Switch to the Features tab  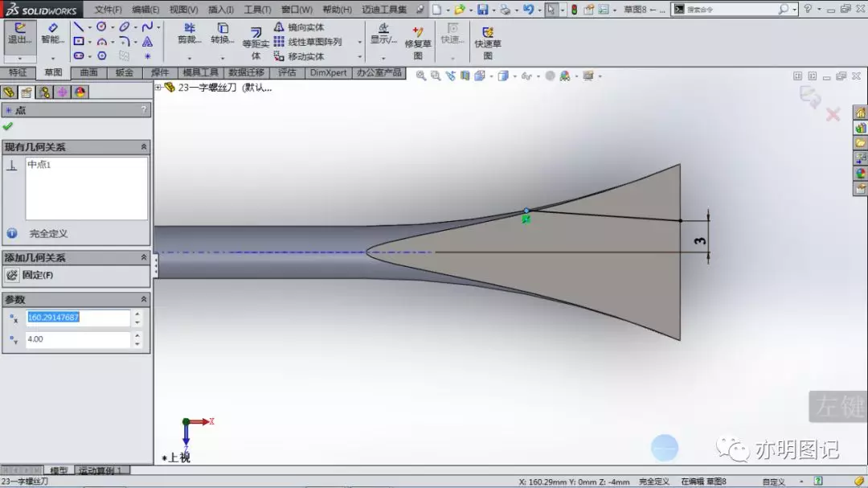click(x=18, y=72)
